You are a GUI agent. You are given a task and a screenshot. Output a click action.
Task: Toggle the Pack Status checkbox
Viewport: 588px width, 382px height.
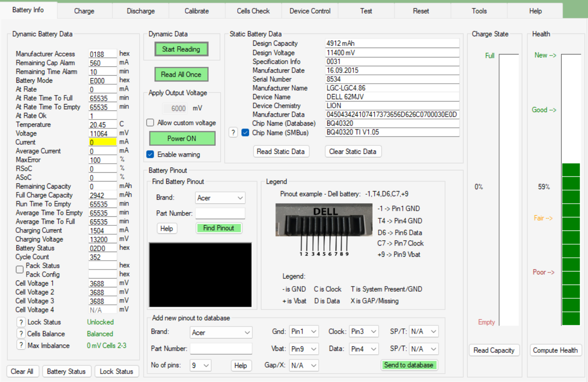click(20, 270)
